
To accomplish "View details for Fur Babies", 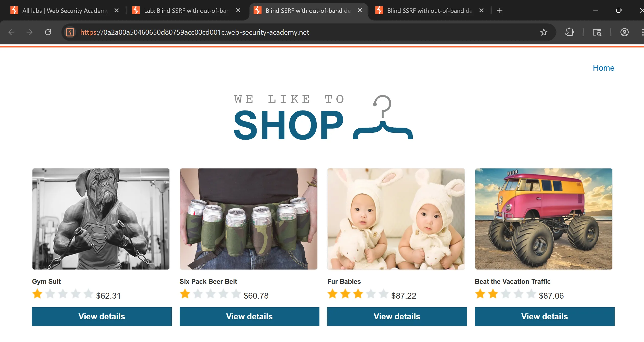I will (397, 316).
